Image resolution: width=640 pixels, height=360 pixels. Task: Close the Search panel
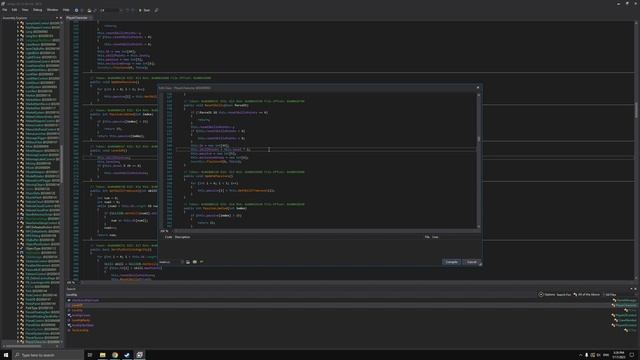pos(636,289)
